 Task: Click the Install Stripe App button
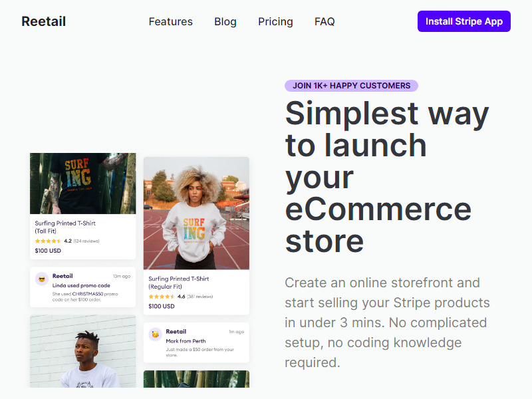[x=464, y=21]
